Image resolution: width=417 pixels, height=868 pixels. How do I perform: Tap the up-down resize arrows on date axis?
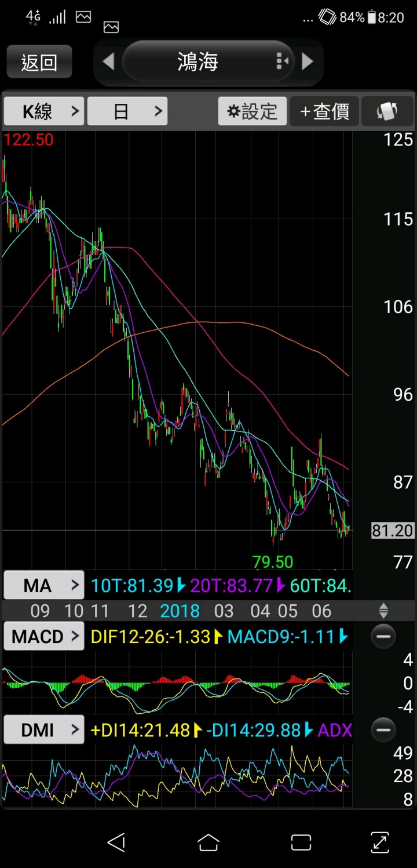383,611
